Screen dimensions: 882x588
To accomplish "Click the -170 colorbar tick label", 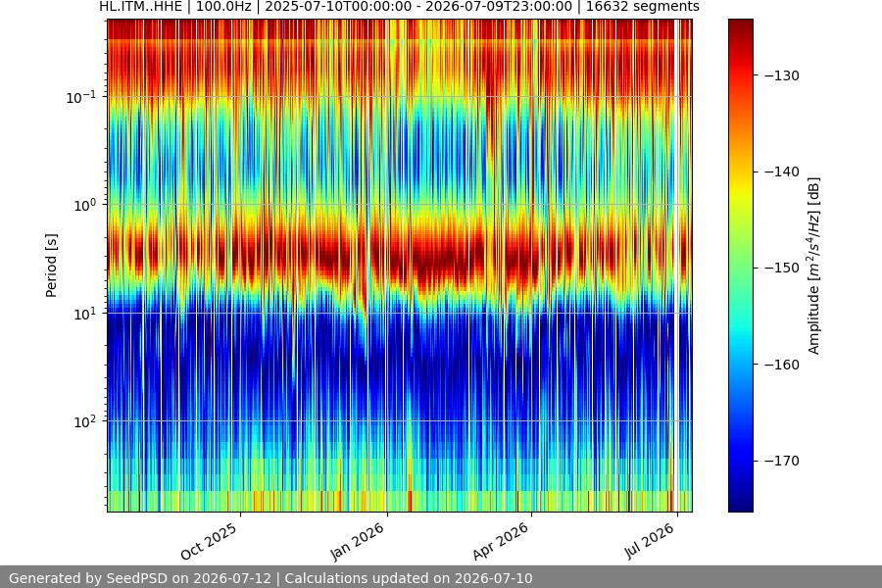I will [781, 461].
